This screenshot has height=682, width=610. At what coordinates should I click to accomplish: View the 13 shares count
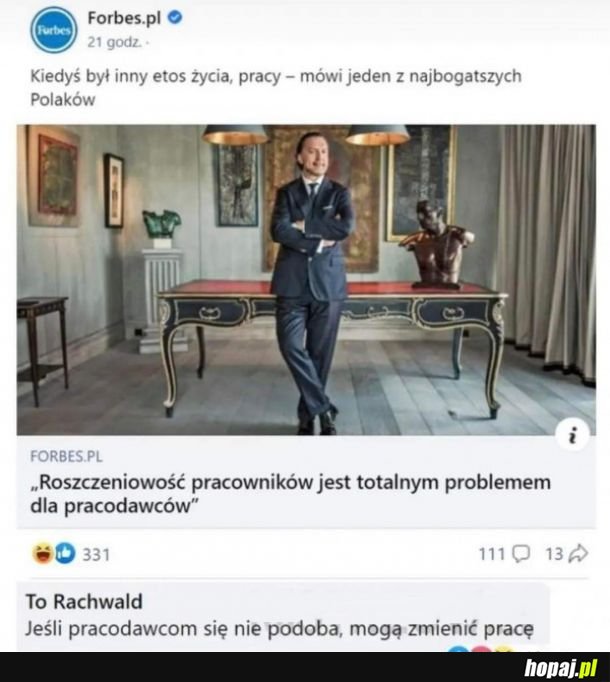pyautogui.click(x=554, y=553)
